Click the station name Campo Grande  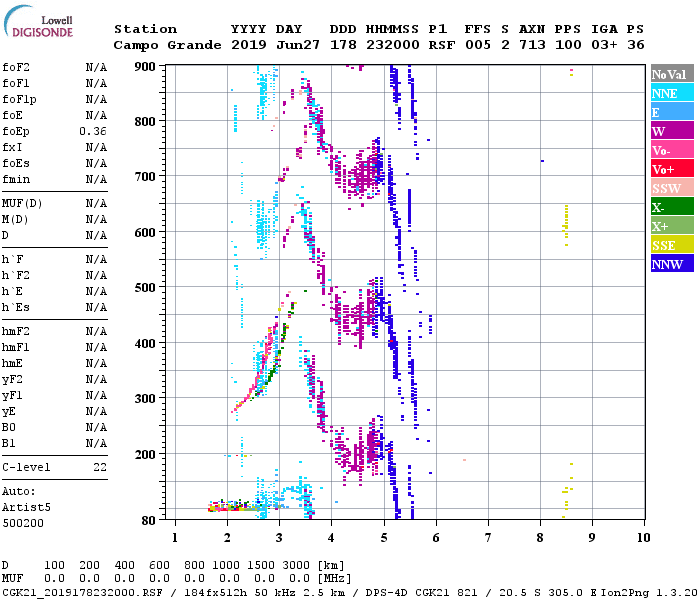[167, 45]
